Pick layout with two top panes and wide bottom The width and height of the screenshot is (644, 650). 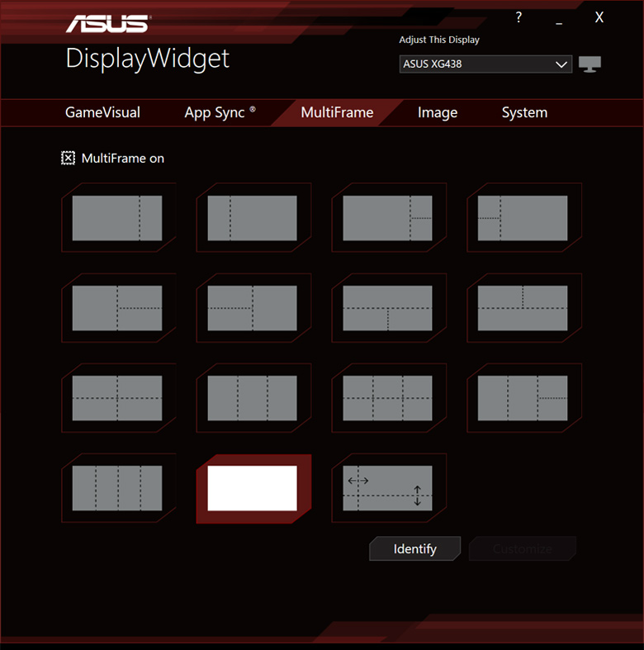click(x=523, y=308)
